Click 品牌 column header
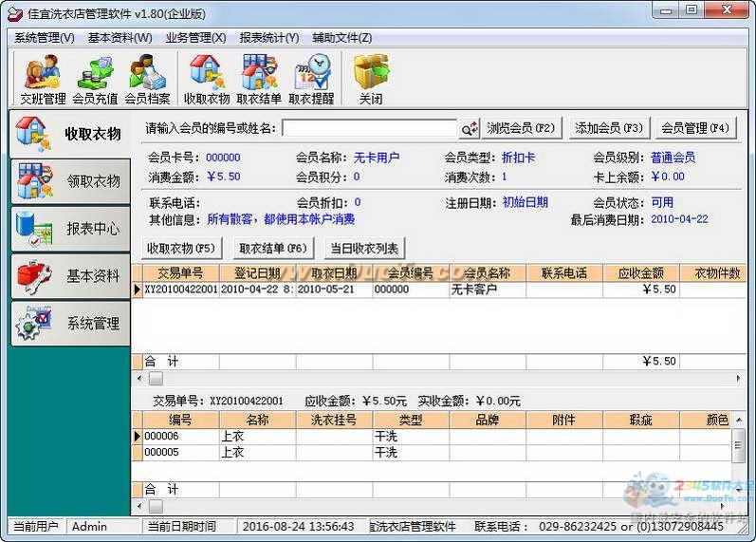This screenshot has height=542, width=756. point(488,420)
